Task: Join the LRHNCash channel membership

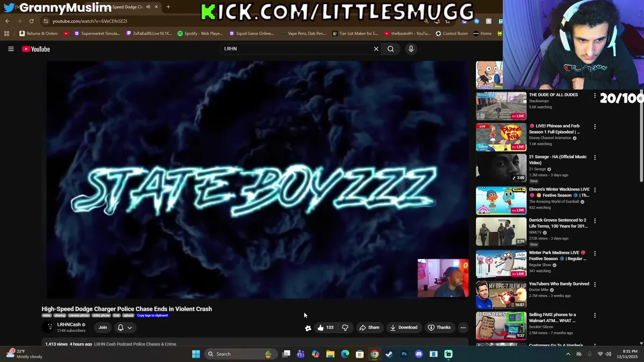Action: [x=103, y=327]
